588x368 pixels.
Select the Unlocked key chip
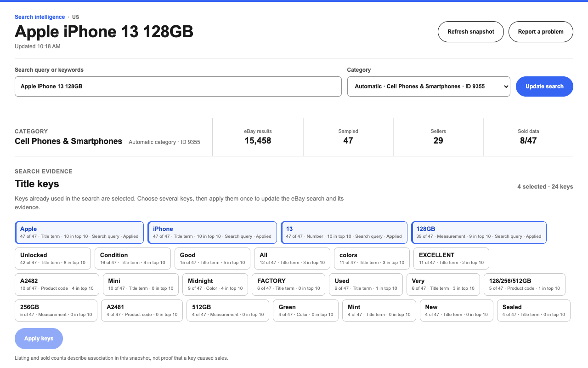pos(53,259)
